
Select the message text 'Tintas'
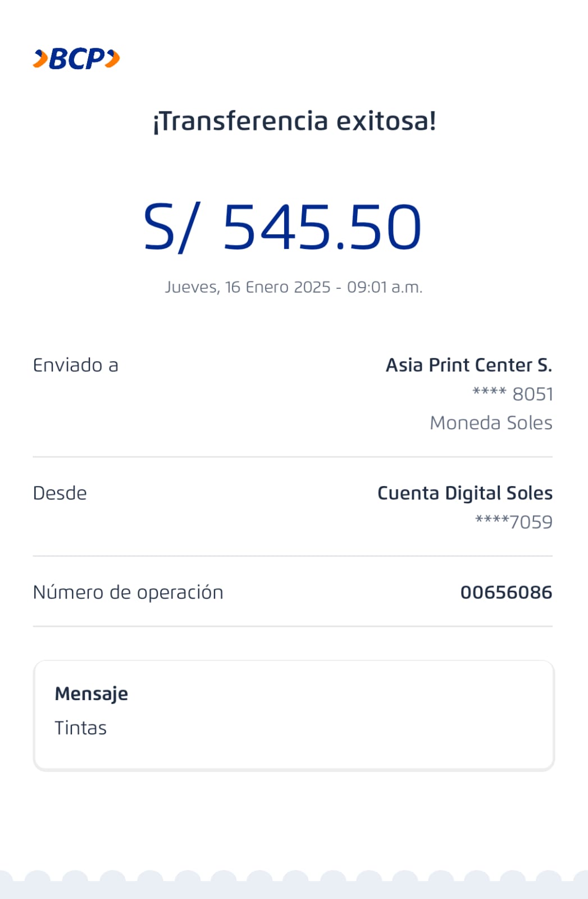click(81, 728)
